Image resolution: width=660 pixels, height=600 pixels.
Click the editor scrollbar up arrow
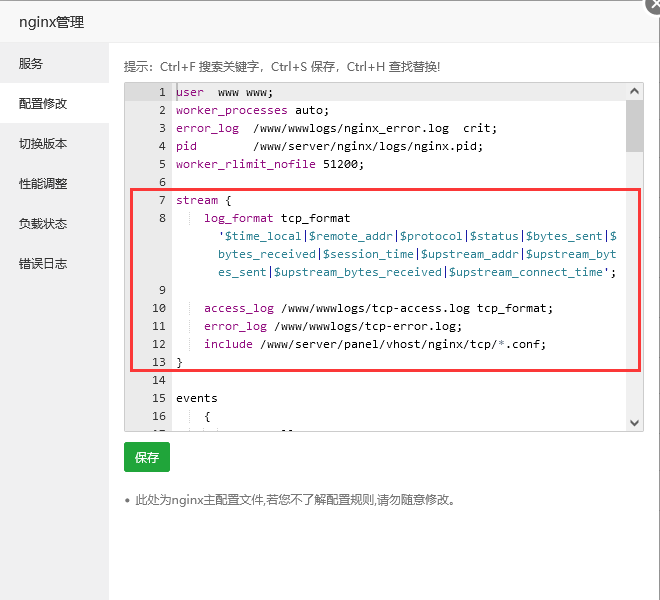tap(634, 91)
